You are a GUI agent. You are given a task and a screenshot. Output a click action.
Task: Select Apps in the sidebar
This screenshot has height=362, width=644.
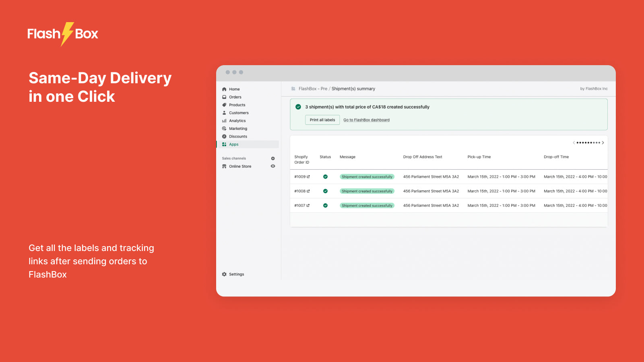coord(234,144)
